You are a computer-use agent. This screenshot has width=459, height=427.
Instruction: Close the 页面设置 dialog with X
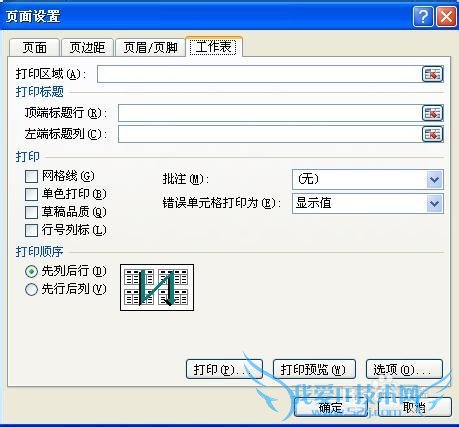(446, 16)
